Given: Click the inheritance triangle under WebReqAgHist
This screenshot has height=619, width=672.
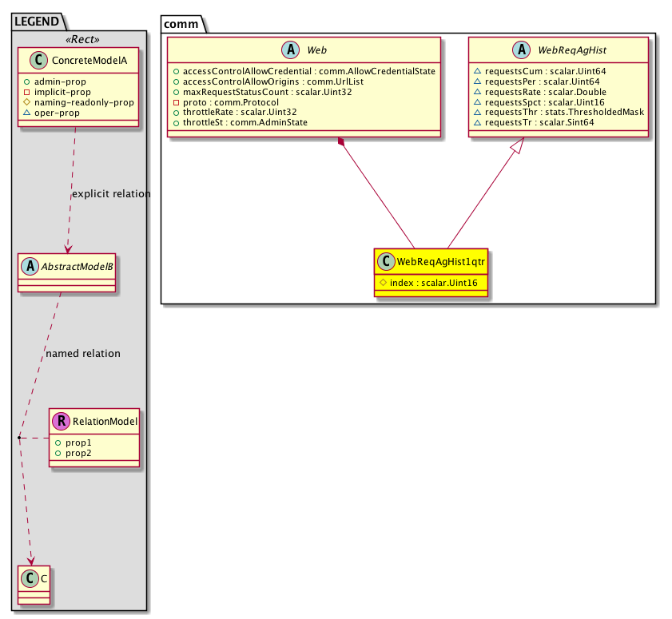Looking at the screenshot, I should (x=522, y=145).
